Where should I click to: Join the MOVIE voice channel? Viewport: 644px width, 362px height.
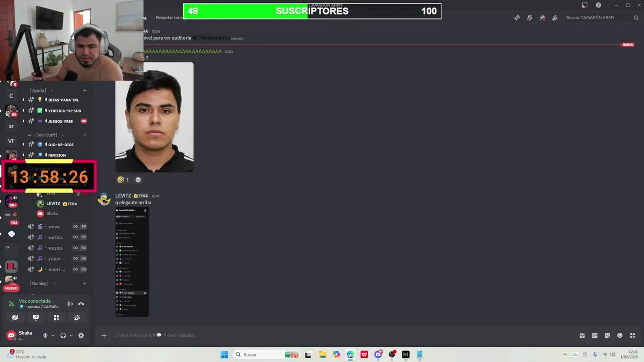coord(57,227)
